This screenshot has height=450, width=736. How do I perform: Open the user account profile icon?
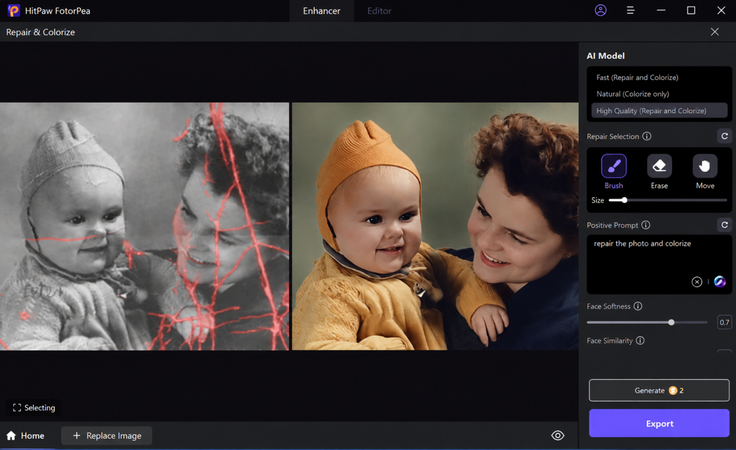[x=600, y=10]
